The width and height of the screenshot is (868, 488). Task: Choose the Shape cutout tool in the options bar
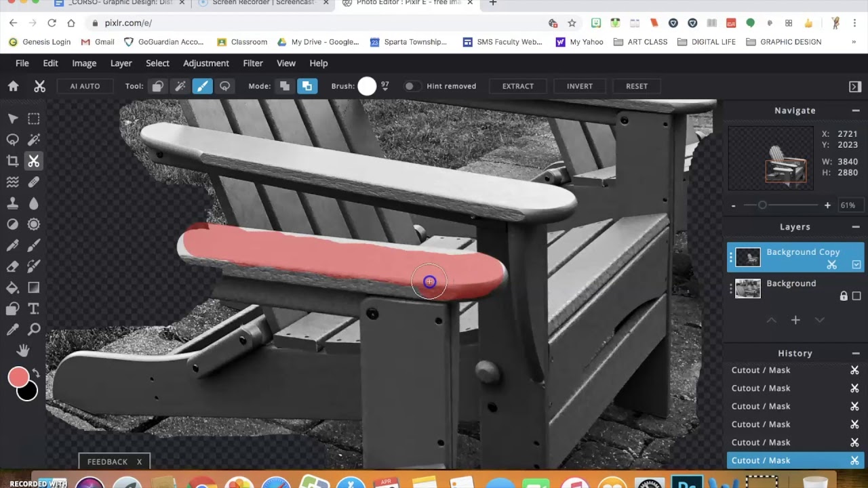(157, 86)
